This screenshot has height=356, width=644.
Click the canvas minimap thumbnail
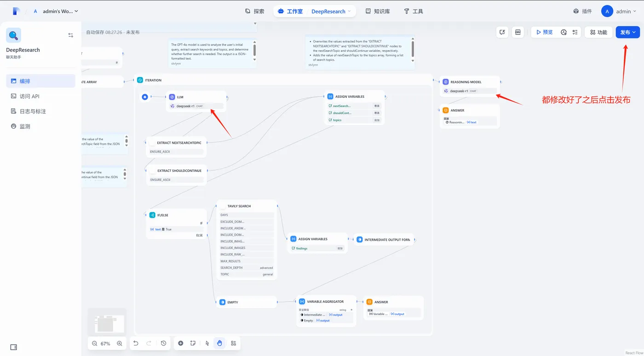tap(107, 322)
